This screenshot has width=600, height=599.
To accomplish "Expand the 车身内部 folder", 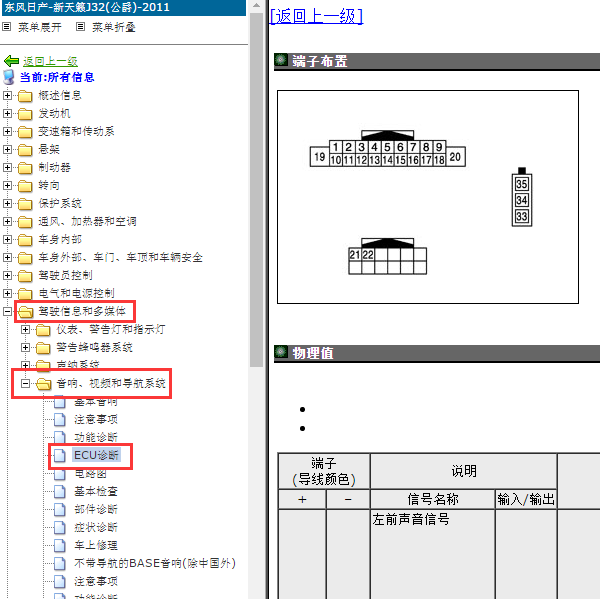I will pos(7,239).
